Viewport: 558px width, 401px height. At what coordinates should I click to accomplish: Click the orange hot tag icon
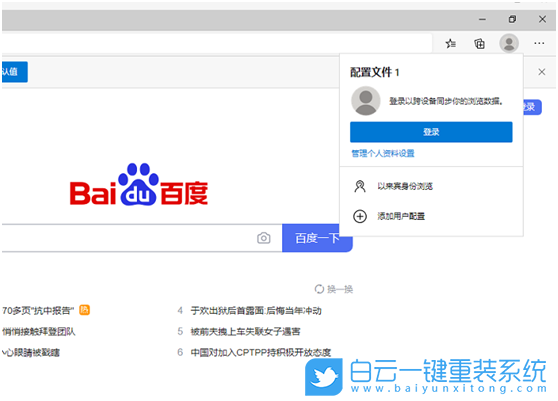click(84, 310)
